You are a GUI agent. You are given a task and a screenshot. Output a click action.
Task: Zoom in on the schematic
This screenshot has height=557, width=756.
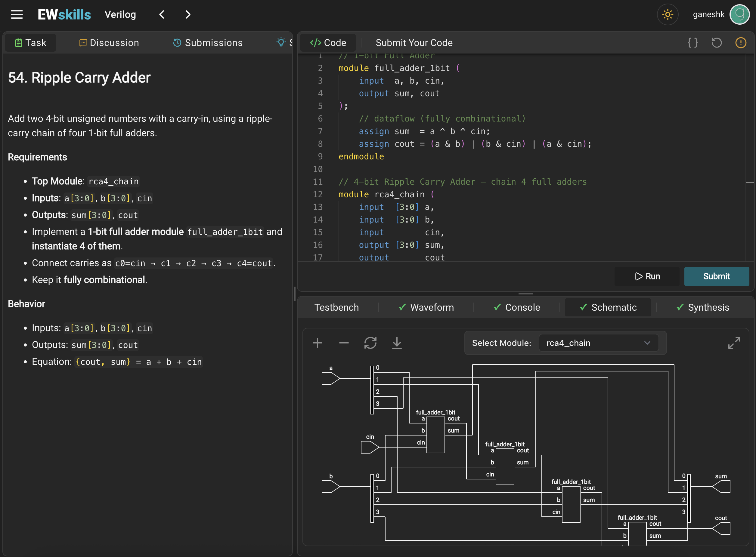pos(317,343)
